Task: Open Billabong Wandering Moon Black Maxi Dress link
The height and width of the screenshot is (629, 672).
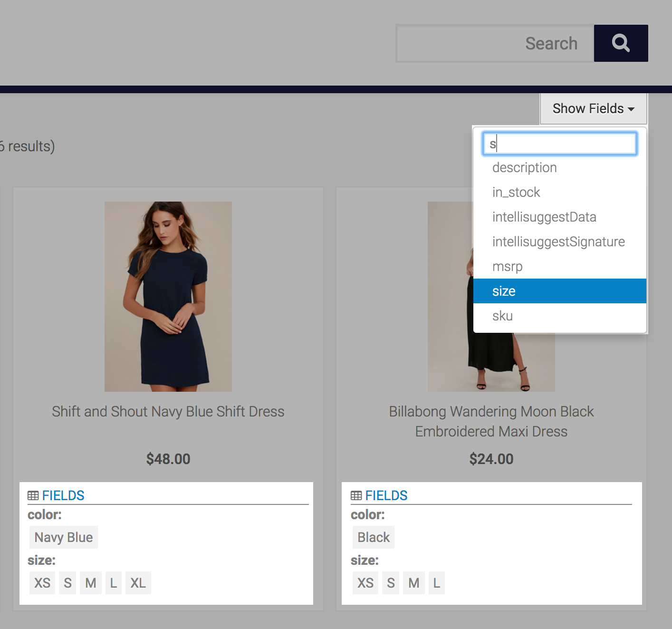Action: coord(491,421)
